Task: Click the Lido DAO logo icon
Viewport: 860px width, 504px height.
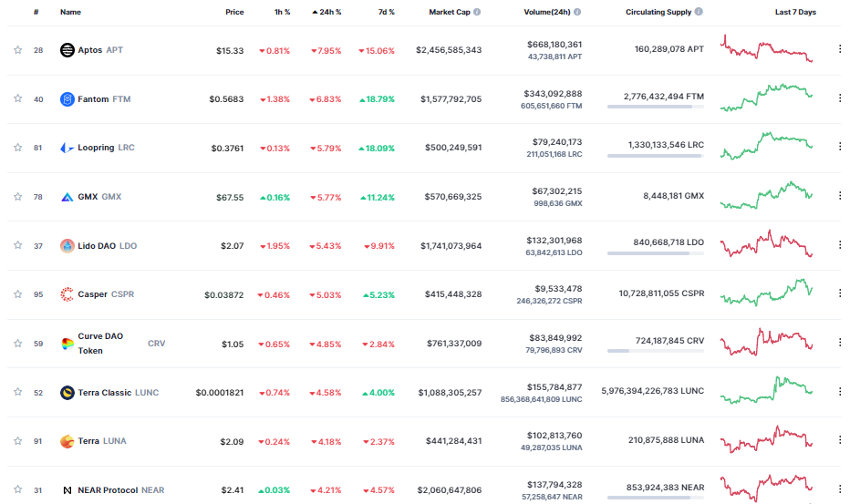Action: point(67,246)
